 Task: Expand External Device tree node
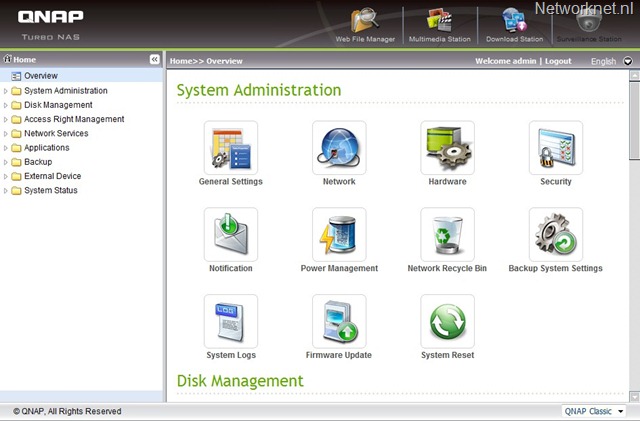click(5, 176)
